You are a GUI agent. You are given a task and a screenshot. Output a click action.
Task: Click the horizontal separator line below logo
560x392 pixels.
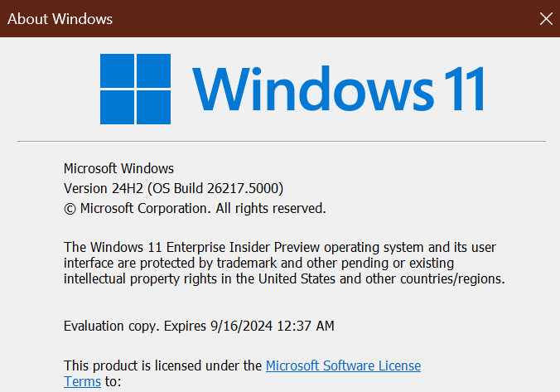tap(280, 142)
